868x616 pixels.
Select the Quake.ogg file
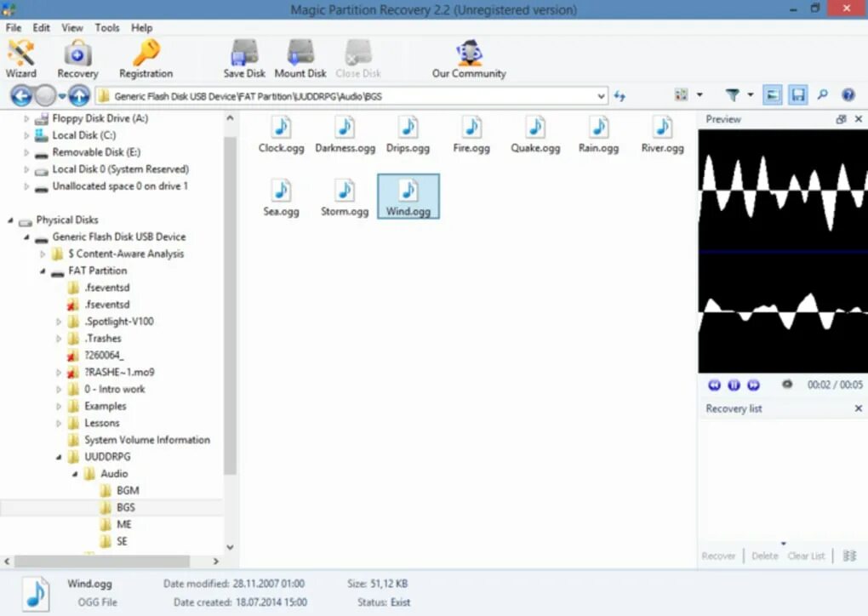point(535,134)
